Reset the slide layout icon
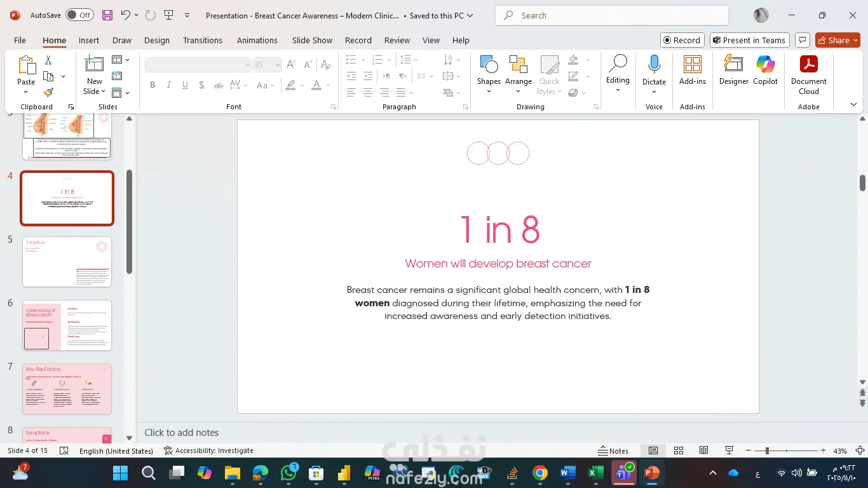 pyautogui.click(x=117, y=76)
